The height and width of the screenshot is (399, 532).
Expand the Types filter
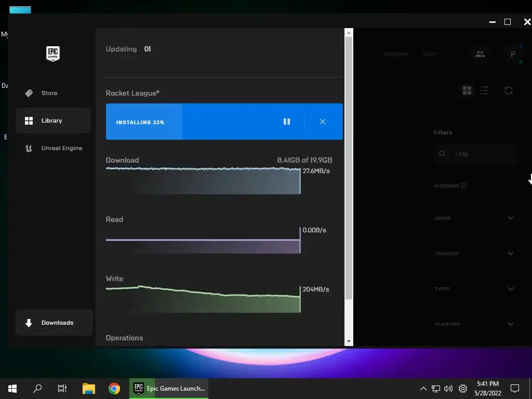pyautogui.click(x=474, y=289)
